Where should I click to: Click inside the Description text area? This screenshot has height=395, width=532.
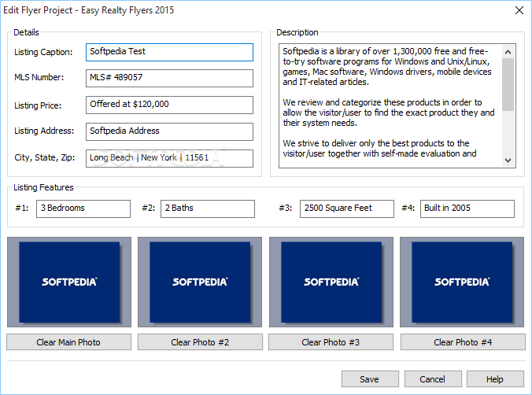tap(390, 105)
